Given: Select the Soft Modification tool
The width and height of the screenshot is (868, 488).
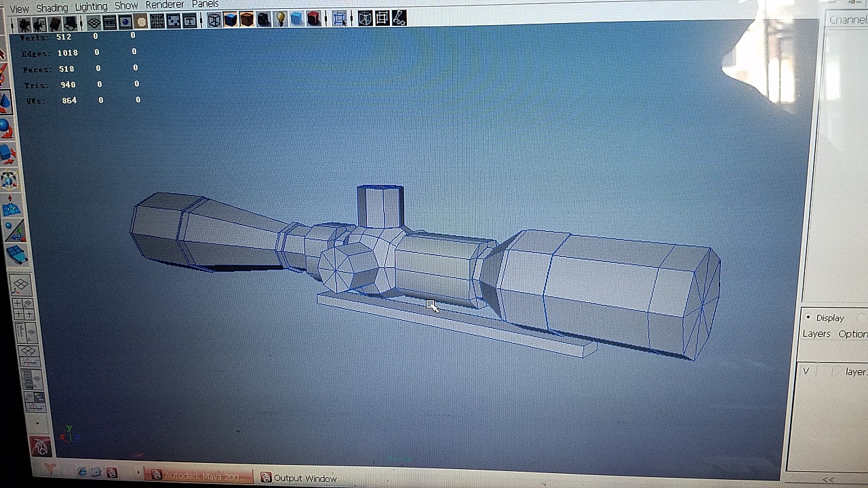Looking at the screenshot, I should (12, 206).
